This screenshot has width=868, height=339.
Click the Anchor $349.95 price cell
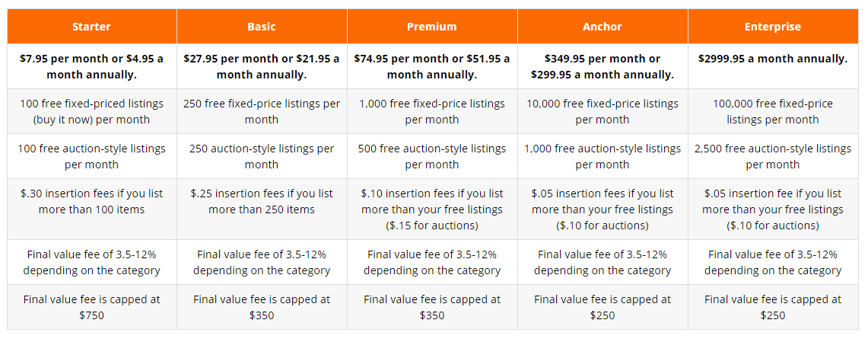coord(603,66)
